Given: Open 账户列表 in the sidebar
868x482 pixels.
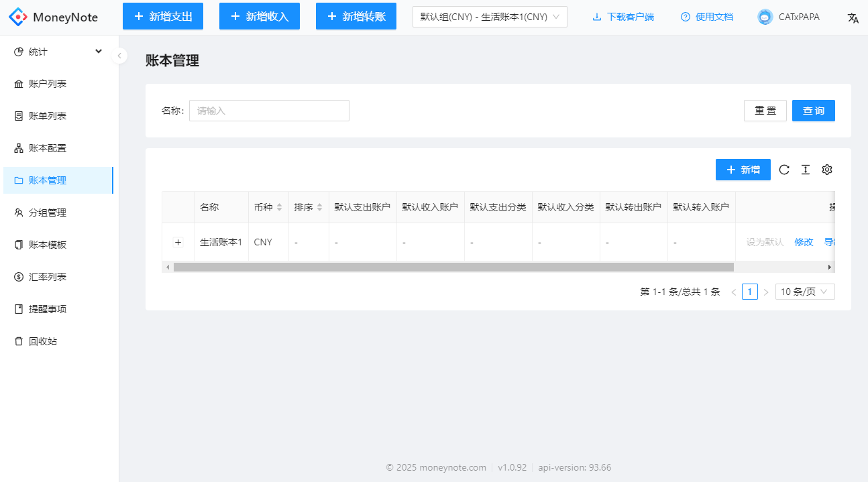Looking at the screenshot, I should [x=58, y=84].
